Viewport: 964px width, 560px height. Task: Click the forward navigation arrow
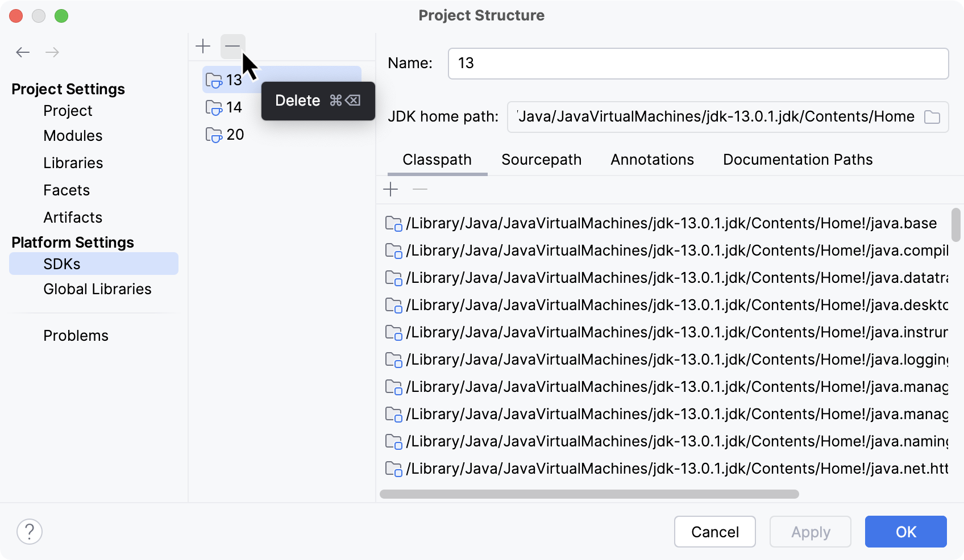[x=52, y=52]
